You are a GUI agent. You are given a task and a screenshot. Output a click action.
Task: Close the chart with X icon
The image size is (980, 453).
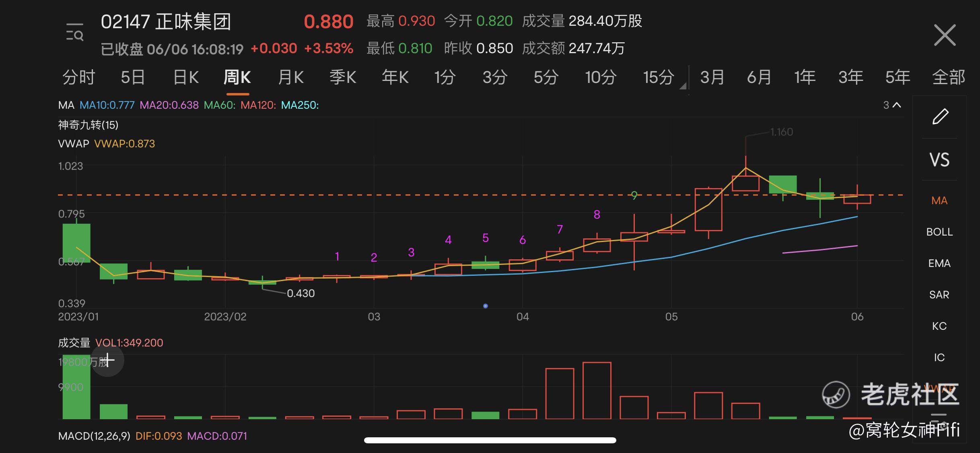click(x=945, y=35)
